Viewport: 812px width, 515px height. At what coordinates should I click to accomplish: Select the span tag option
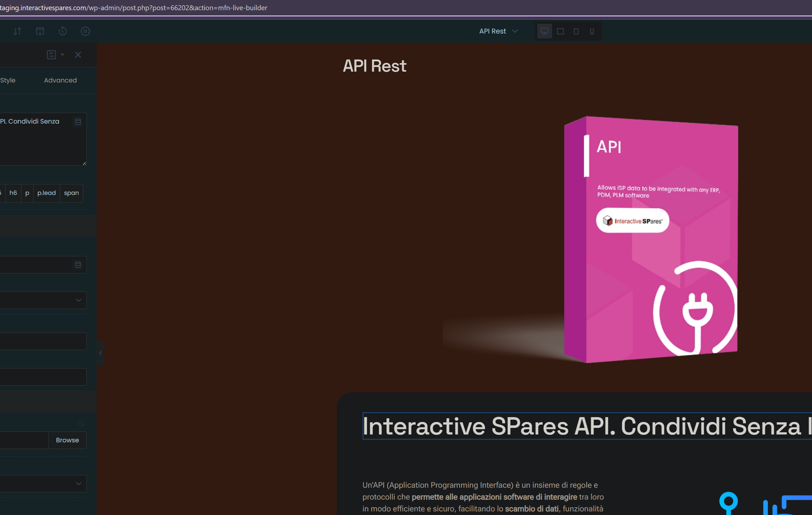coord(72,193)
